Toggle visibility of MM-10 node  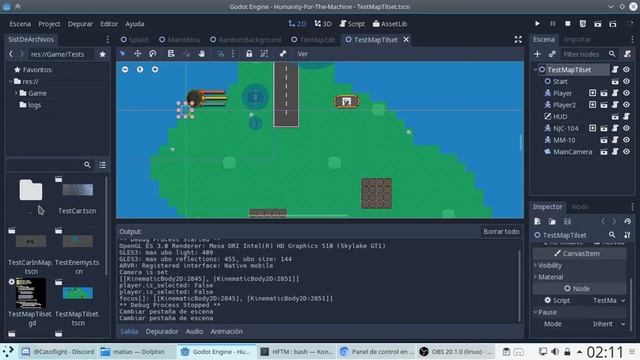626,140
